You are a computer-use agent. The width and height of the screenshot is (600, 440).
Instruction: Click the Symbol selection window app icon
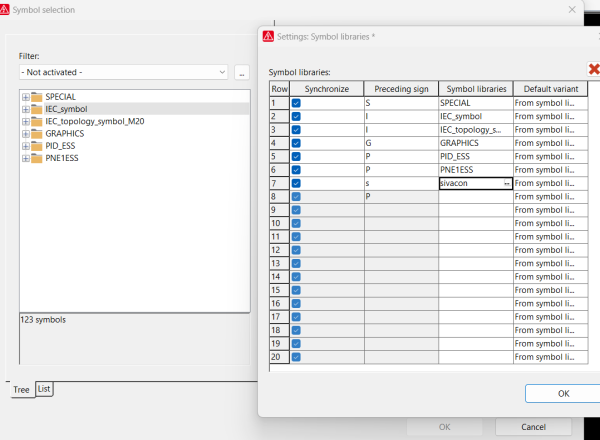[4, 10]
